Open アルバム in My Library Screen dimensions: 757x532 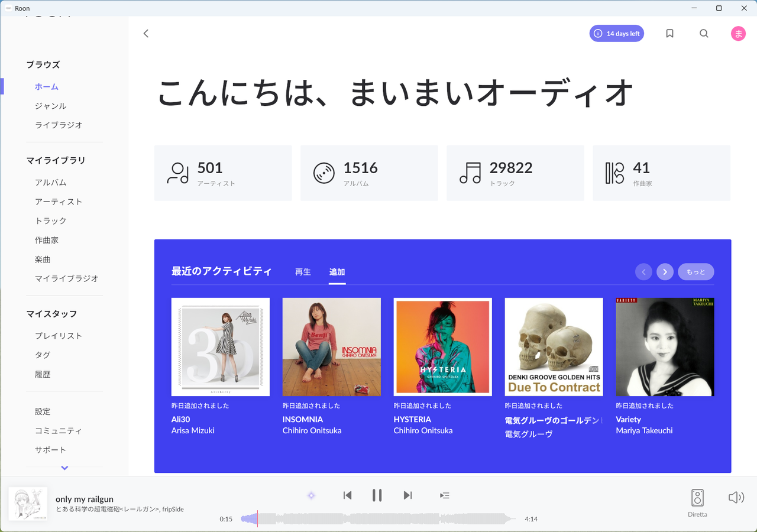51,183
